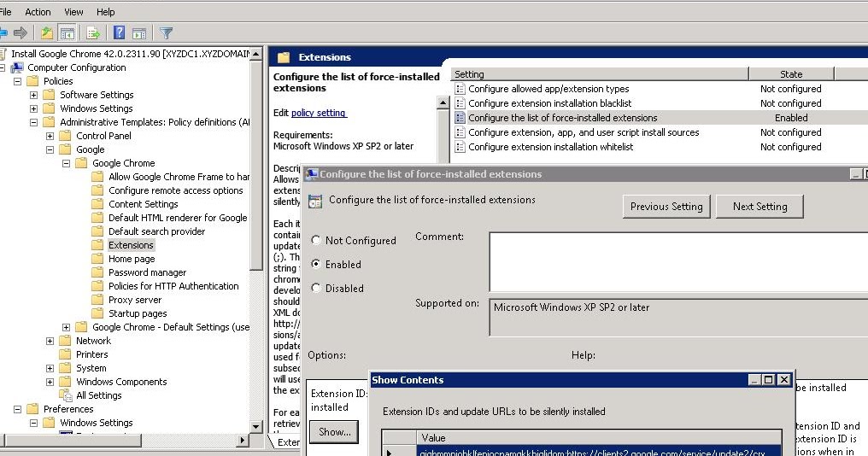Click the policy icon beside the dialog's setting title

click(315, 201)
